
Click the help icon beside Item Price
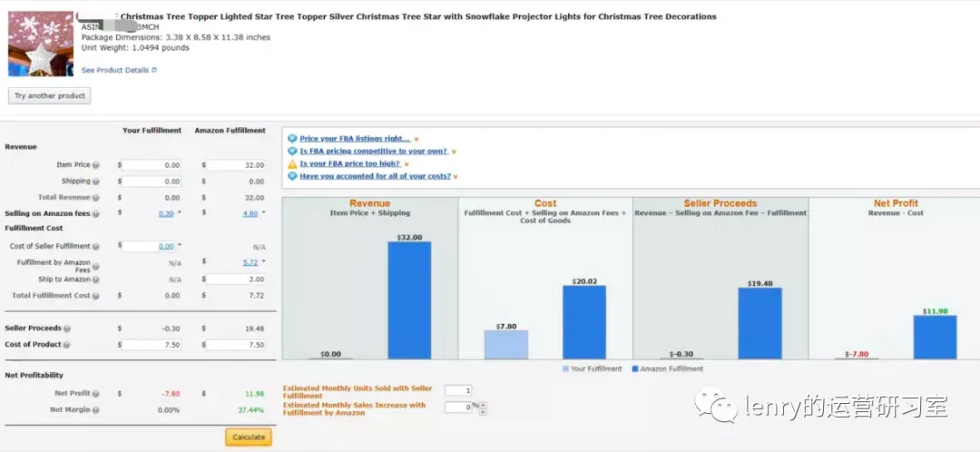[96, 166]
